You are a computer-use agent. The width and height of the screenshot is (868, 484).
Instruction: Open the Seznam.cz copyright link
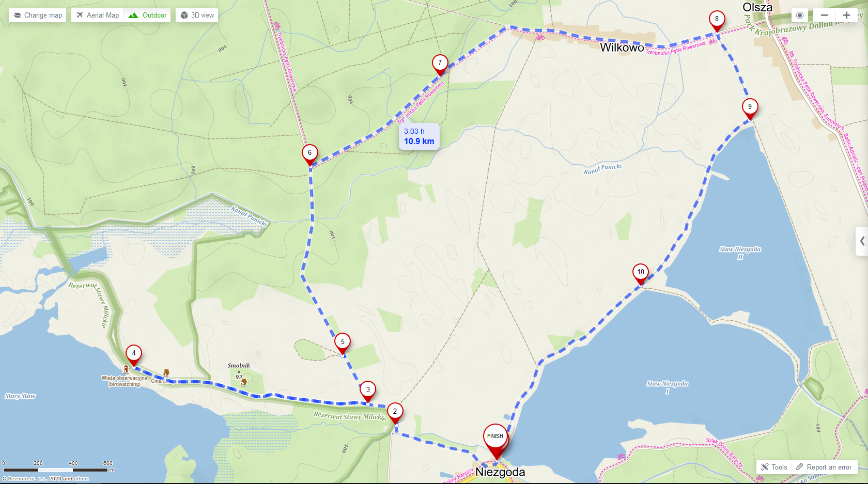[x=45, y=478]
